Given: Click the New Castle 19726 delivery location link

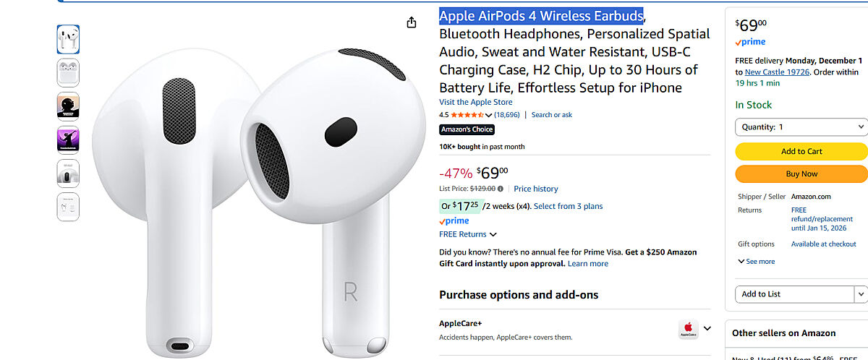Looking at the screenshot, I should tap(778, 72).
